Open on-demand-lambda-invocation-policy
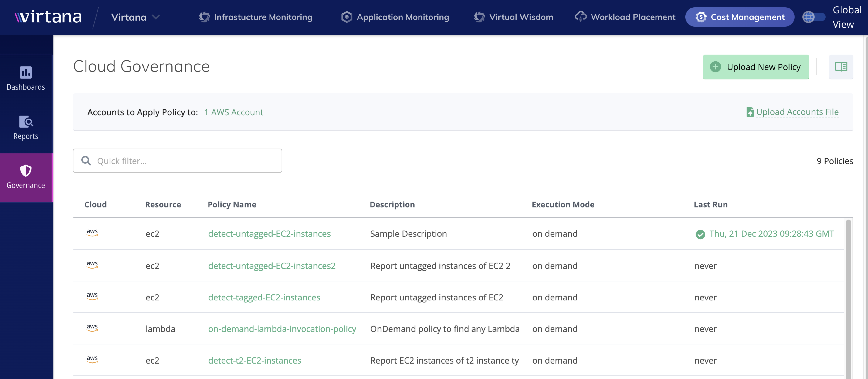 click(282, 329)
